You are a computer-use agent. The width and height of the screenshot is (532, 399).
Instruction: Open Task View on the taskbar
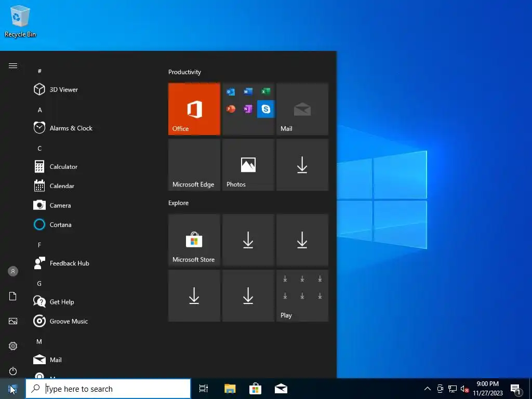[x=204, y=389]
